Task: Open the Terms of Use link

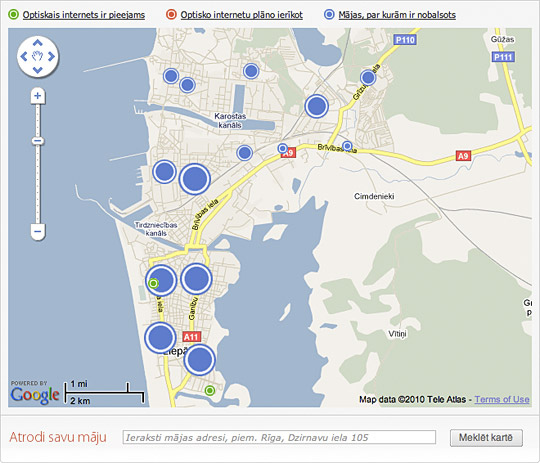Action: [502, 399]
